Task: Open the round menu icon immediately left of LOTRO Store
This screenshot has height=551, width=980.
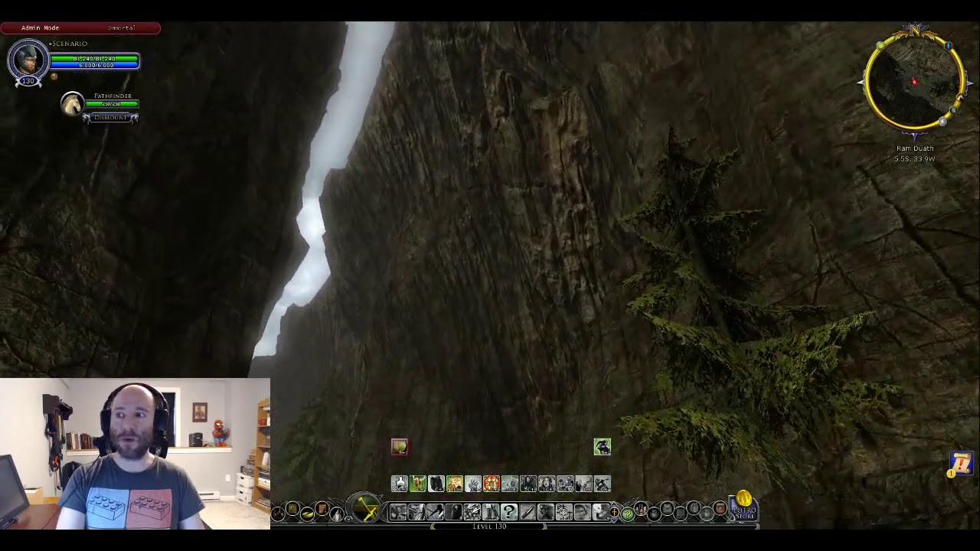Action: point(720,507)
